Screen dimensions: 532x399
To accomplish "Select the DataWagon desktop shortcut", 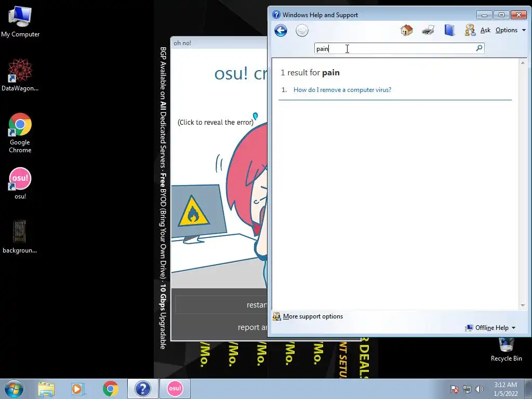I will 20,75.
